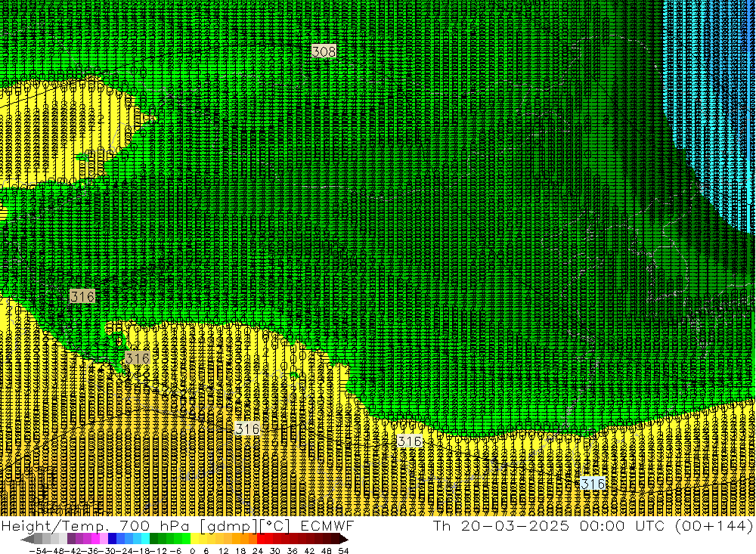
Task: Click the Height/Temp. 700 hPa title text
Action: coord(95,525)
